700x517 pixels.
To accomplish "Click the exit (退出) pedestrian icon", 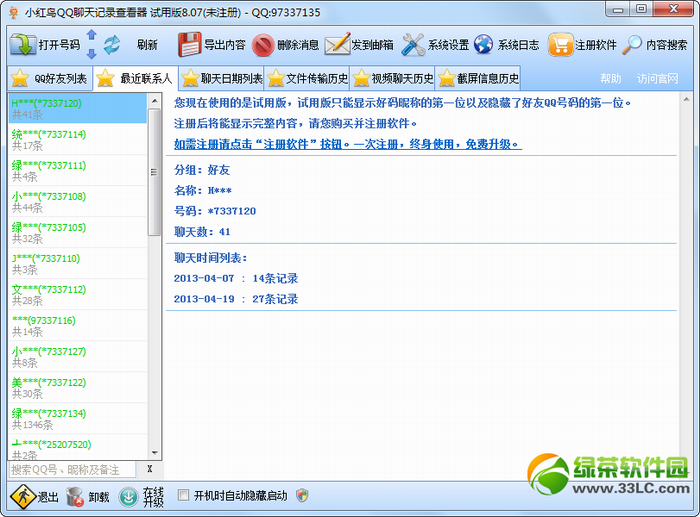I will pyautogui.click(x=22, y=496).
